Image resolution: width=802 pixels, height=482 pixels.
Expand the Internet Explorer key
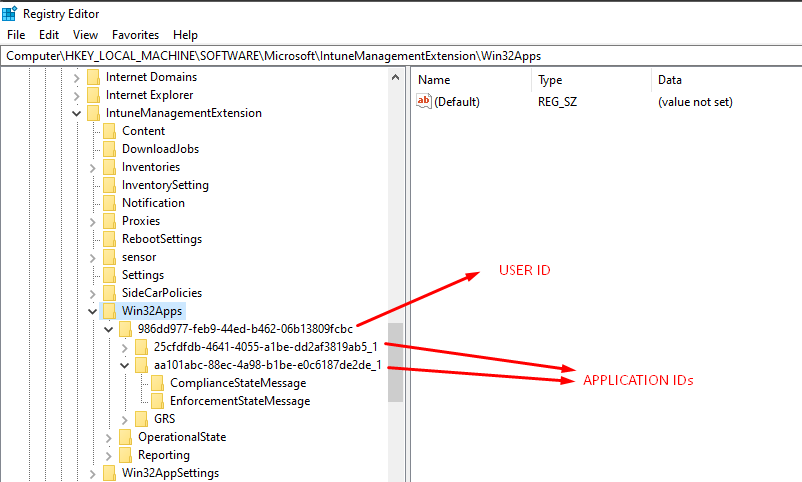(x=76, y=96)
